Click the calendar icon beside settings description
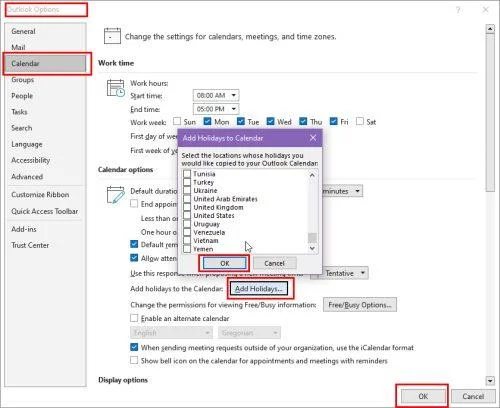500x408 pixels. (x=112, y=36)
